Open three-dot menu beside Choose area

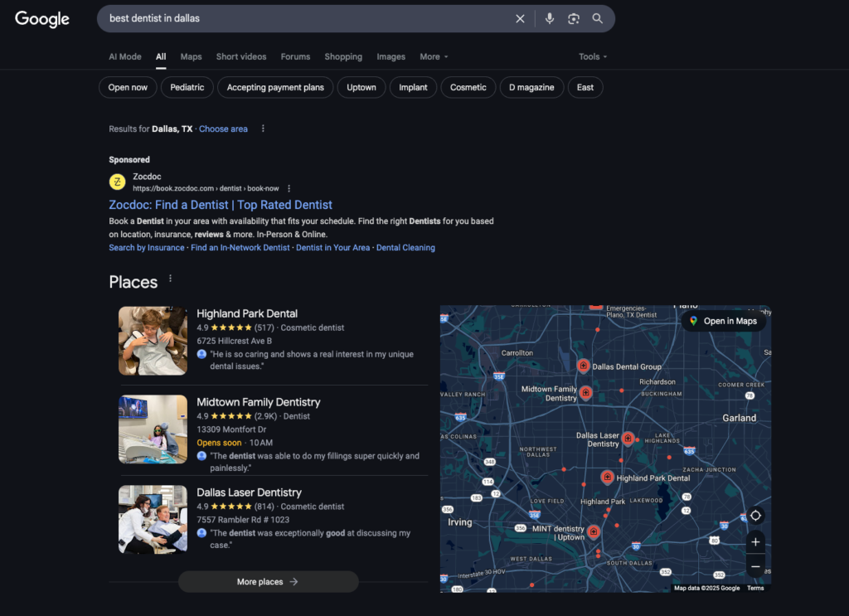tap(263, 129)
